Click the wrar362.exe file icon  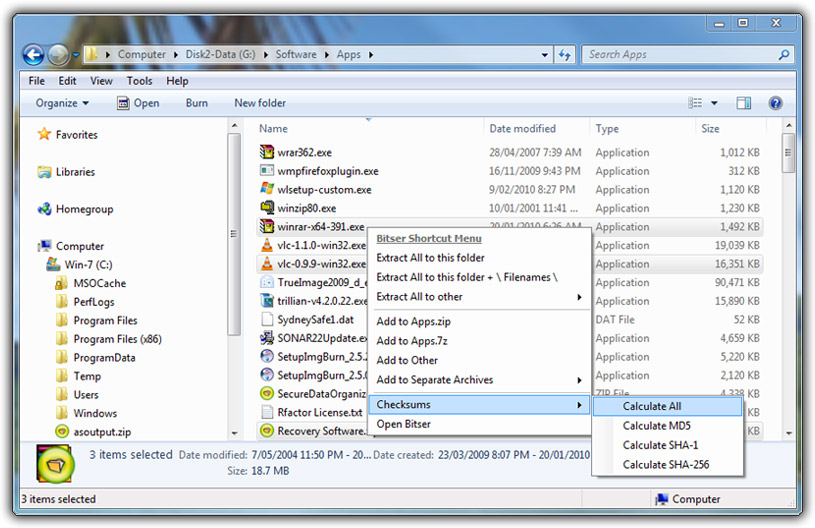[x=267, y=152]
